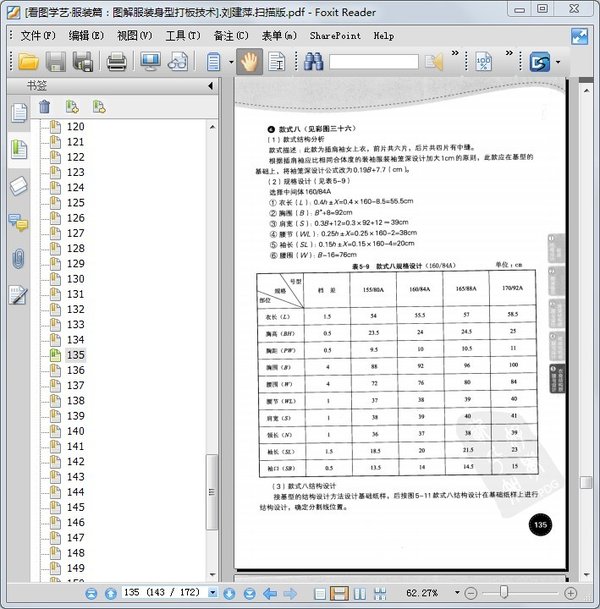Screen dimensions: 600x609
Task: Open the Attachments panel paperclip icon
Action: tap(18, 259)
